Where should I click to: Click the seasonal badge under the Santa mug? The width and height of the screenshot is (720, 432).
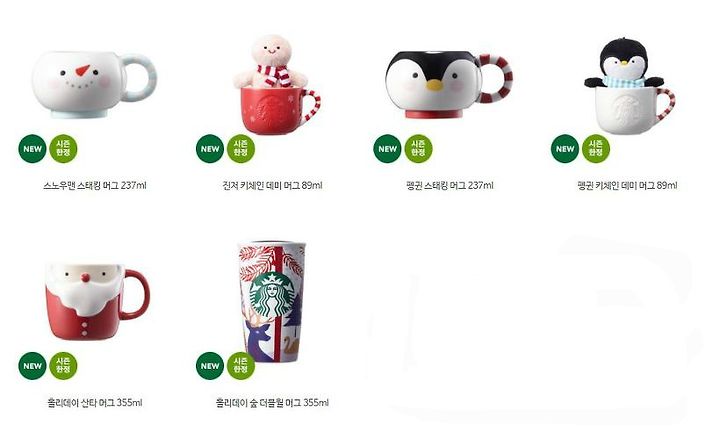[63, 366]
